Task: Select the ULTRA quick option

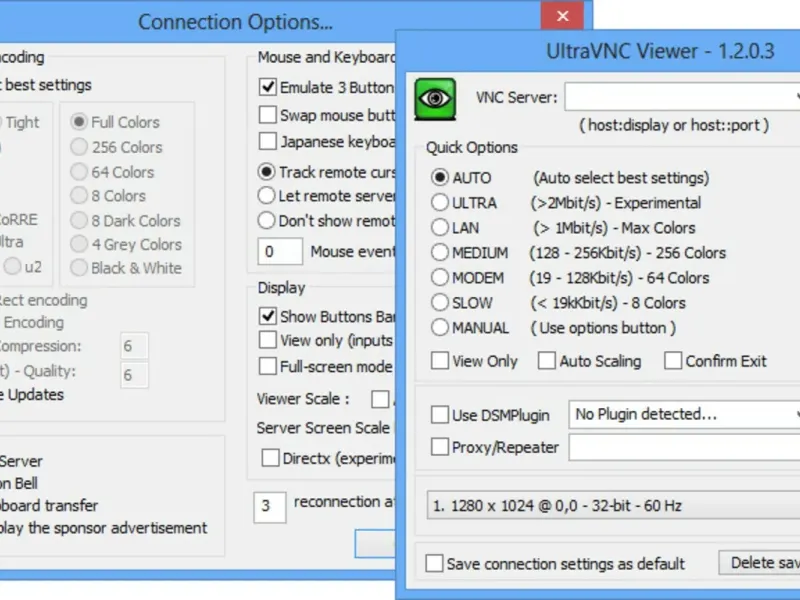Action: click(440, 202)
